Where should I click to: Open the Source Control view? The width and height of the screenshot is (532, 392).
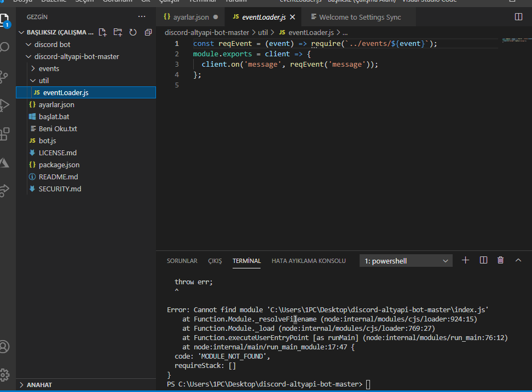pos(5,75)
